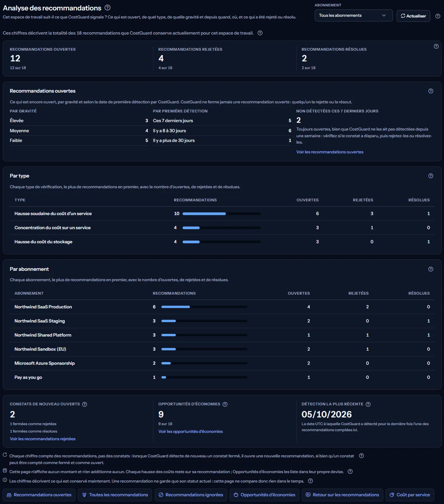This screenshot has height=504, width=444.
Task: Select Pay as you go subscription row
Action: (x=222, y=377)
